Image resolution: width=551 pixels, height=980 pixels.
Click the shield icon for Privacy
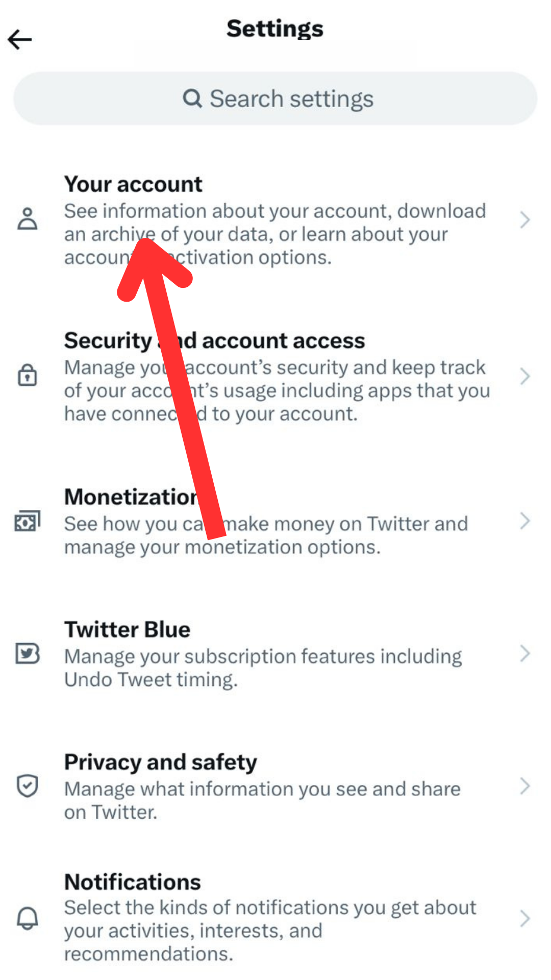(28, 786)
